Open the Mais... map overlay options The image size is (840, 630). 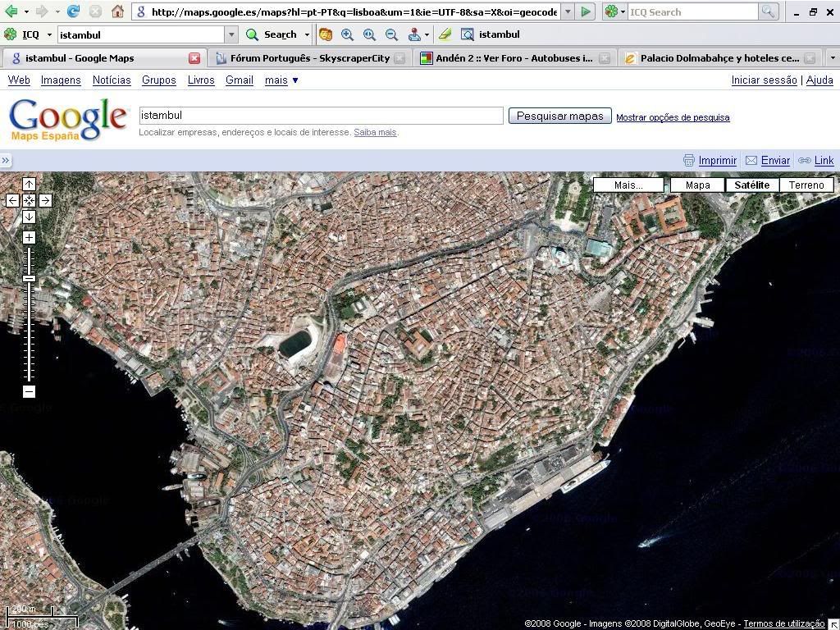click(628, 185)
